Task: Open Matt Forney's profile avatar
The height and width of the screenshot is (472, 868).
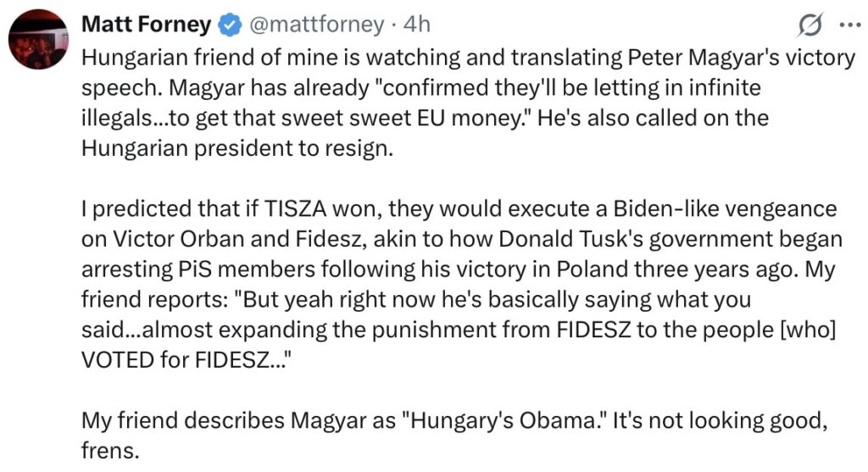Action: pos(36,40)
